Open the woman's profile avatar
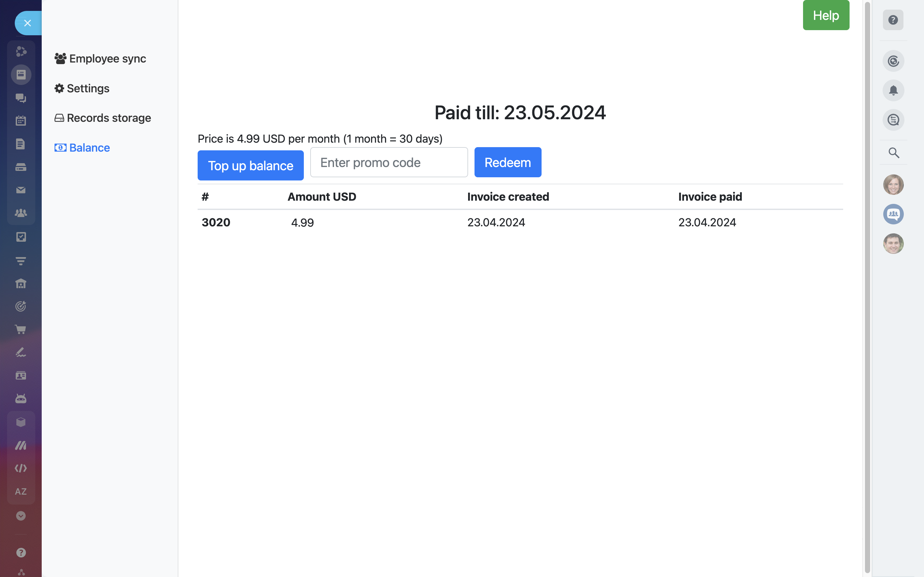The image size is (924, 577). point(893,185)
